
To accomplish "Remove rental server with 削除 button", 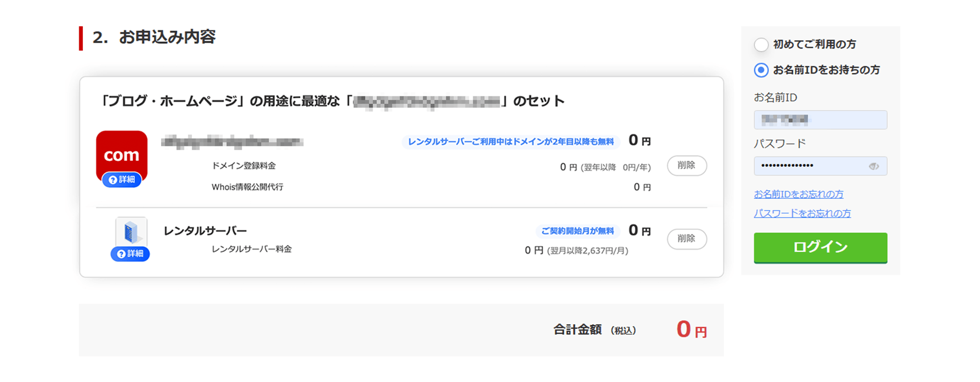I will click(x=687, y=239).
